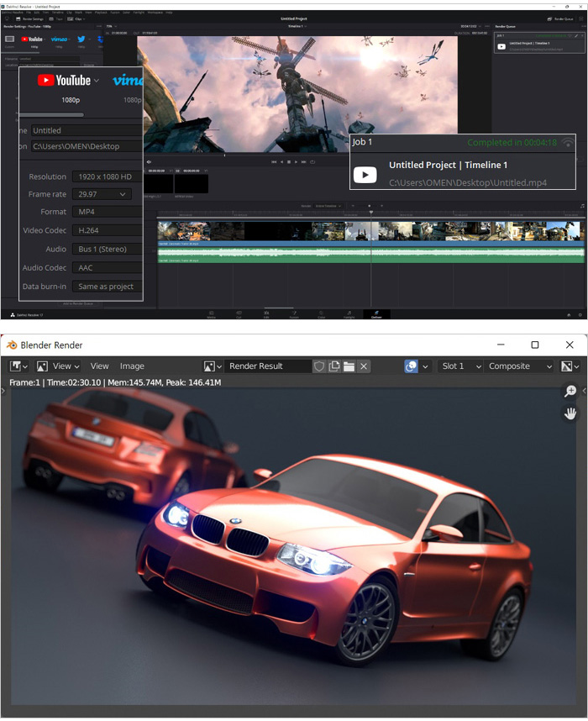Select the pan hand tool in Blender Render
The image size is (588, 721).
(x=570, y=413)
